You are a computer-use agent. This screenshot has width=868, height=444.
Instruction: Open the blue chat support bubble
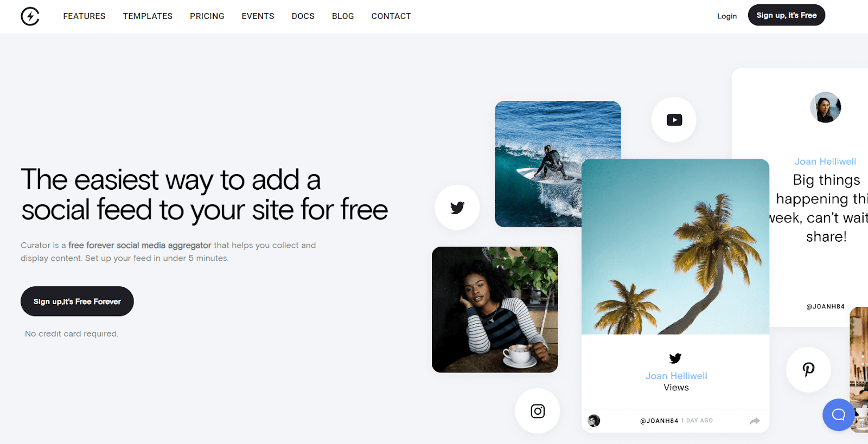coord(839,415)
